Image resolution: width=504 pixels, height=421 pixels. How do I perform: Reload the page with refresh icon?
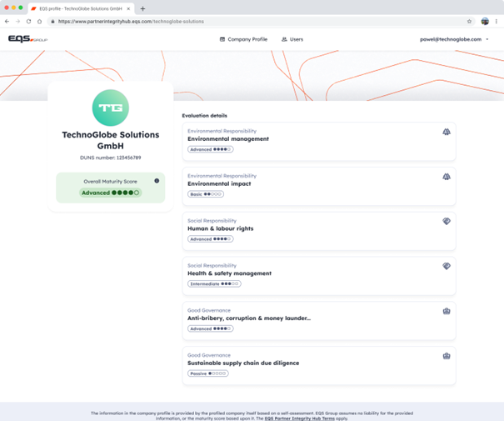click(x=28, y=21)
